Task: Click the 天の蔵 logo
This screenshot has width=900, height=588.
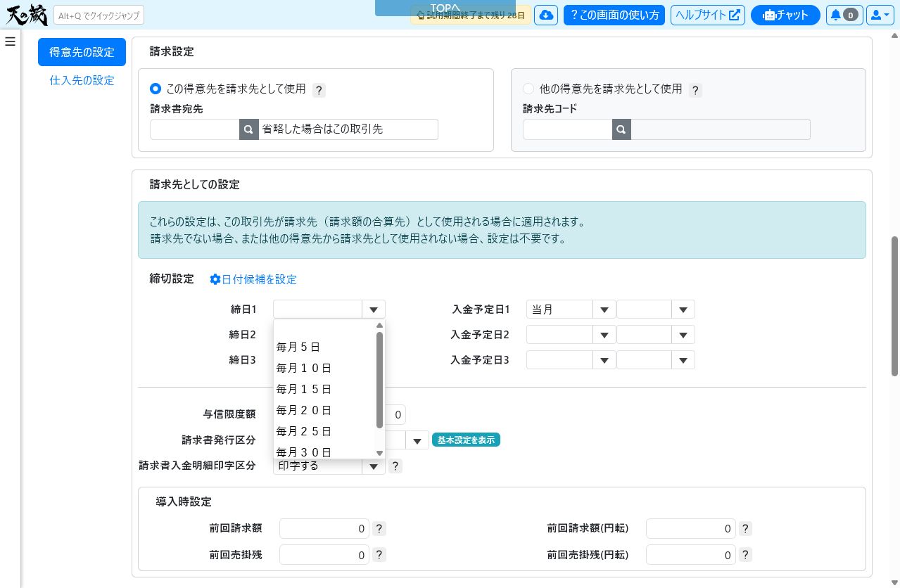Action: 26,14
